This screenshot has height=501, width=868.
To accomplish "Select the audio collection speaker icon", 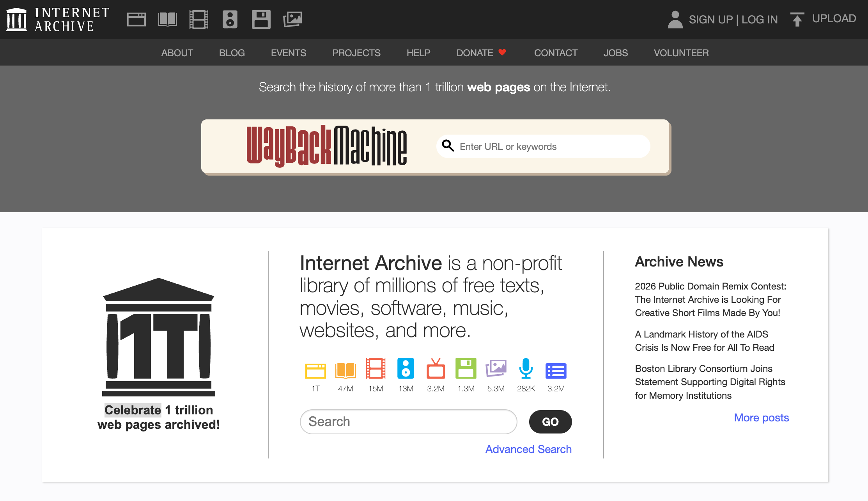I will 230,19.
